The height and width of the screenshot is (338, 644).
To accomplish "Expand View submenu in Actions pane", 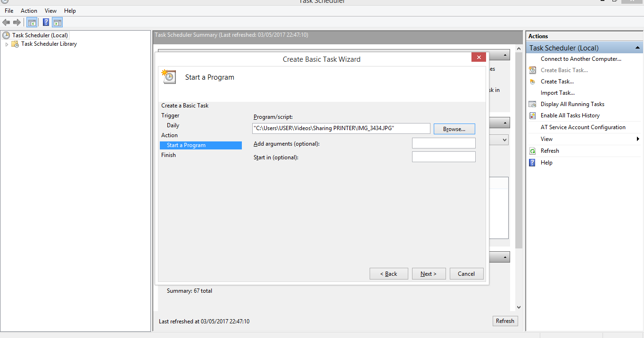I will coord(638,139).
